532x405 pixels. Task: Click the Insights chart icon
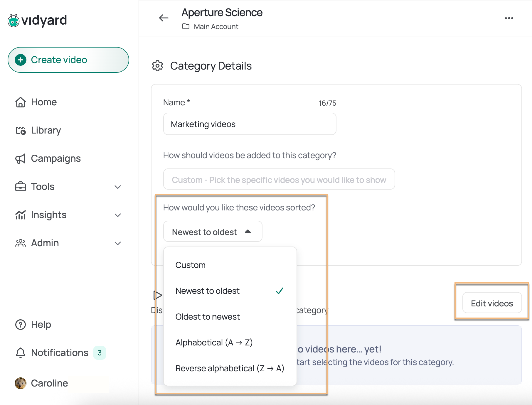(x=21, y=215)
